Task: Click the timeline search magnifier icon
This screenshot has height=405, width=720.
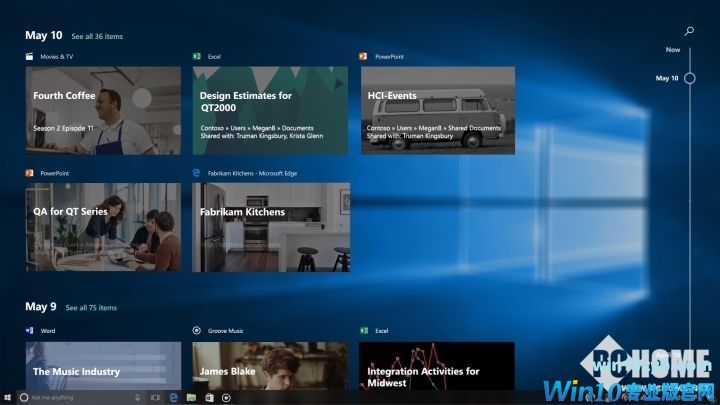Action: pos(689,32)
